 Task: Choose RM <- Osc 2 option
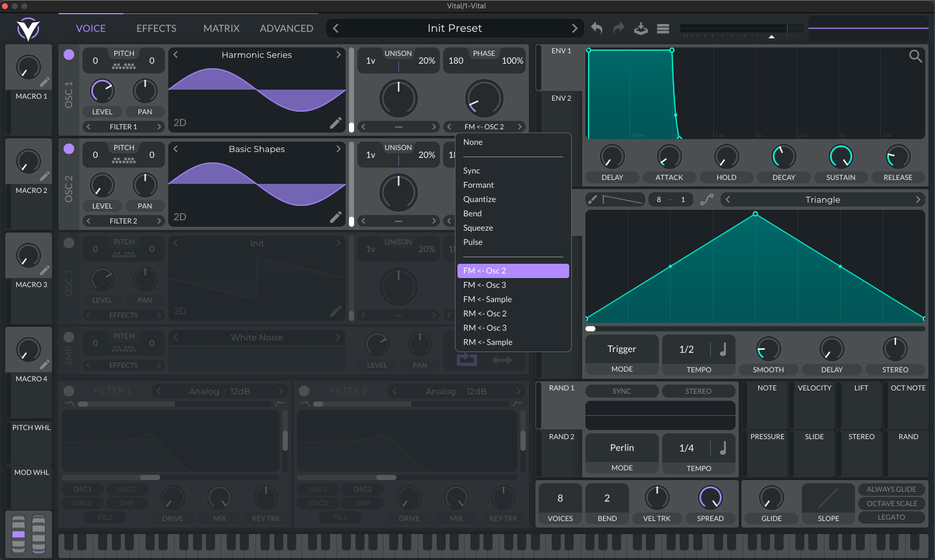tap(513, 314)
